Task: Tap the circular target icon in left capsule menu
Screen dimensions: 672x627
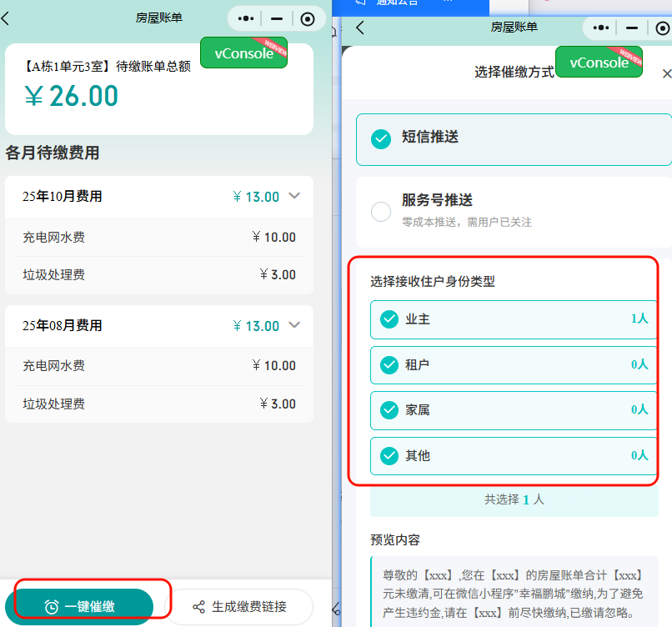Action: 308,18
